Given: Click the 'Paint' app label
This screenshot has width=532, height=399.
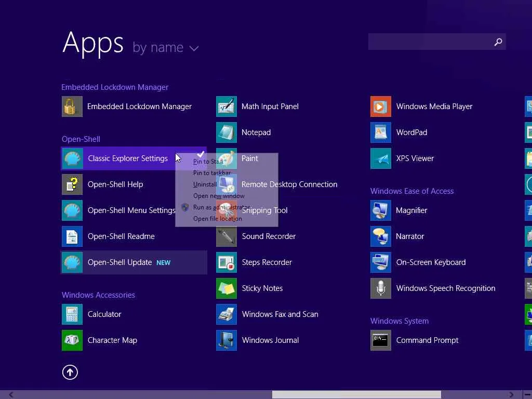Looking at the screenshot, I should (250, 158).
